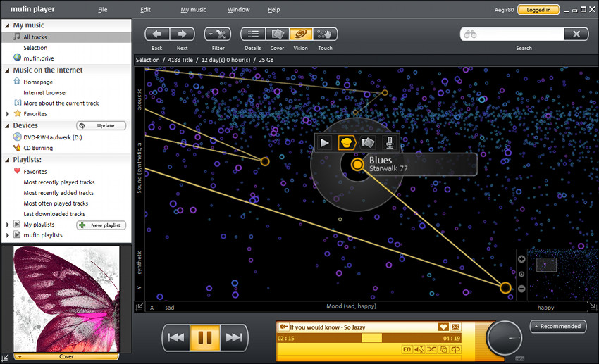Open the EQ equalizer
This screenshot has width=599, height=364.
[x=407, y=349]
